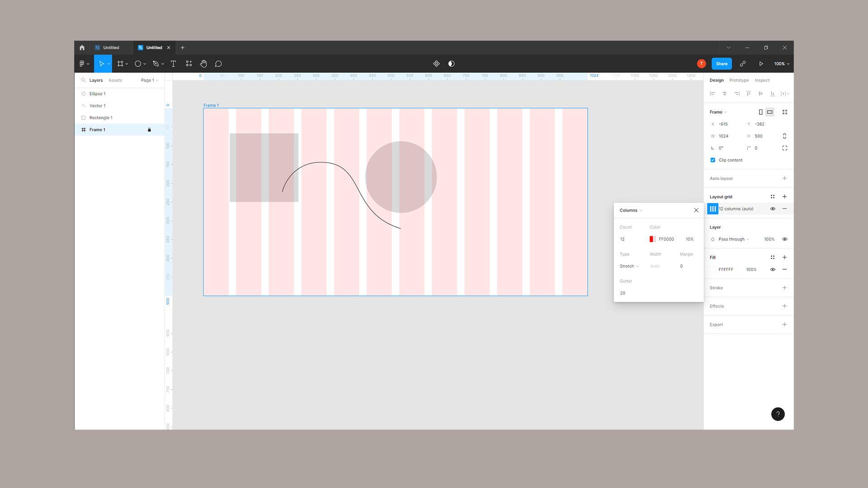Open the comment tool
Screen dimensions: 868x488
[218, 64]
